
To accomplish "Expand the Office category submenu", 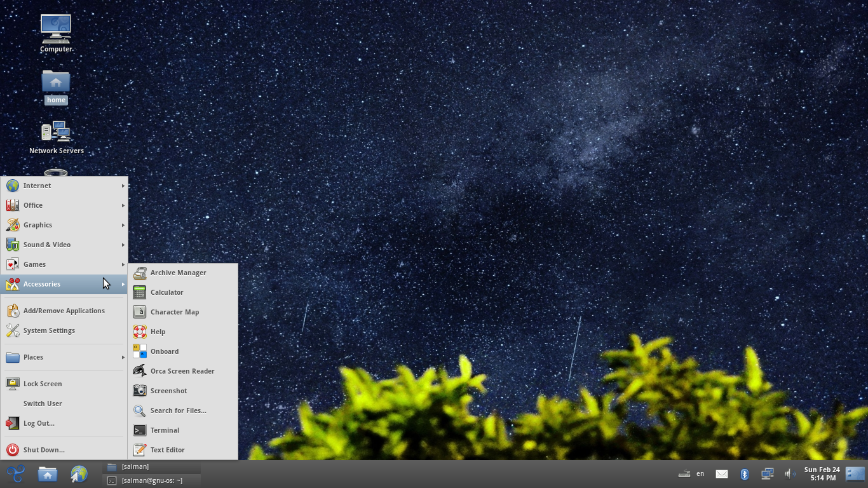I will (33, 205).
